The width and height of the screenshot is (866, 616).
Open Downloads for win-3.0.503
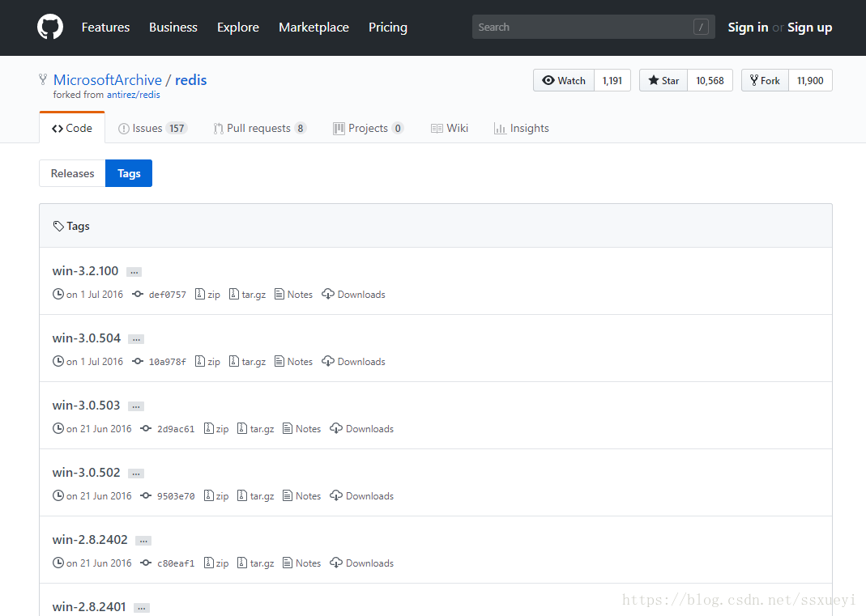(x=362, y=429)
